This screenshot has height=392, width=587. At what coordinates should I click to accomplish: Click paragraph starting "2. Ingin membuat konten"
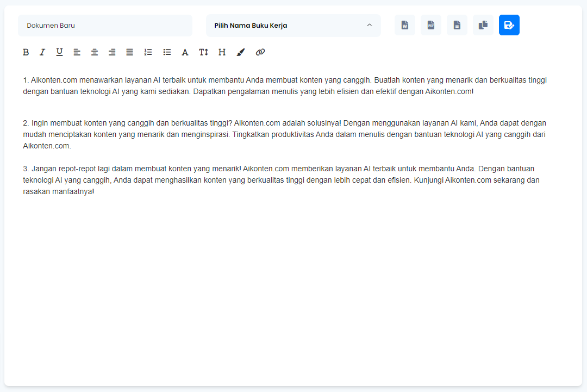(x=284, y=134)
